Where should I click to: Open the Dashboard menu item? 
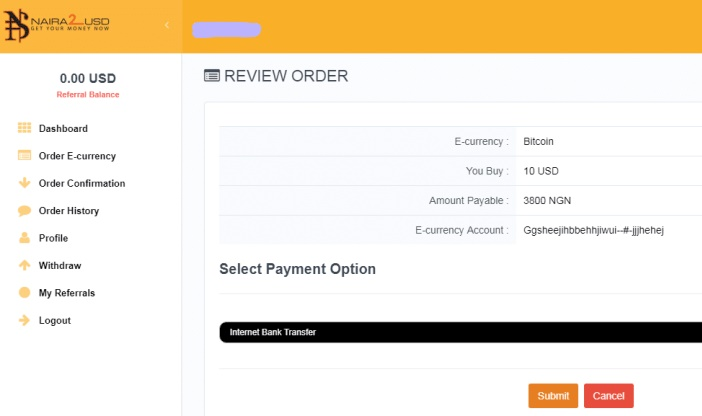[x=63, y=129]
